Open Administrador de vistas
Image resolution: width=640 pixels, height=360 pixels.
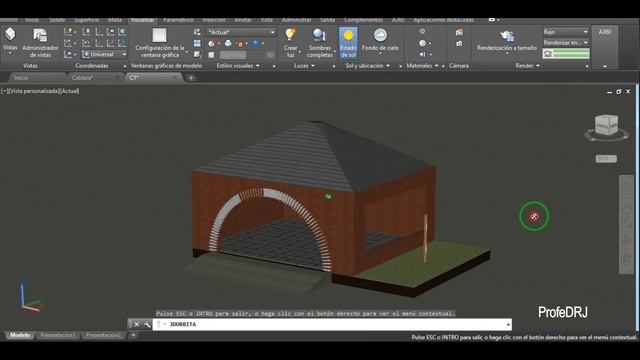40,42
